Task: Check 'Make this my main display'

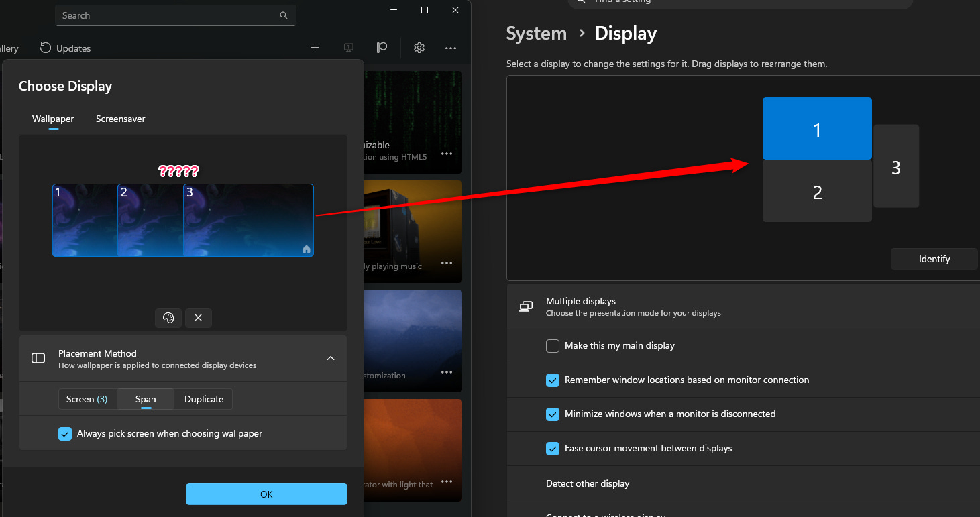Action: [553, 346]
